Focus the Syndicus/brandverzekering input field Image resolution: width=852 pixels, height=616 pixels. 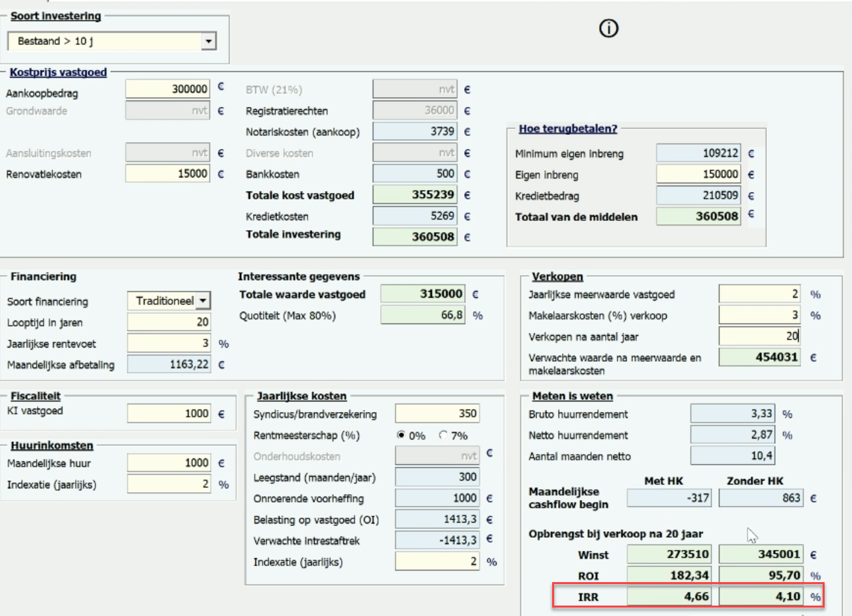tap(437, 413)
